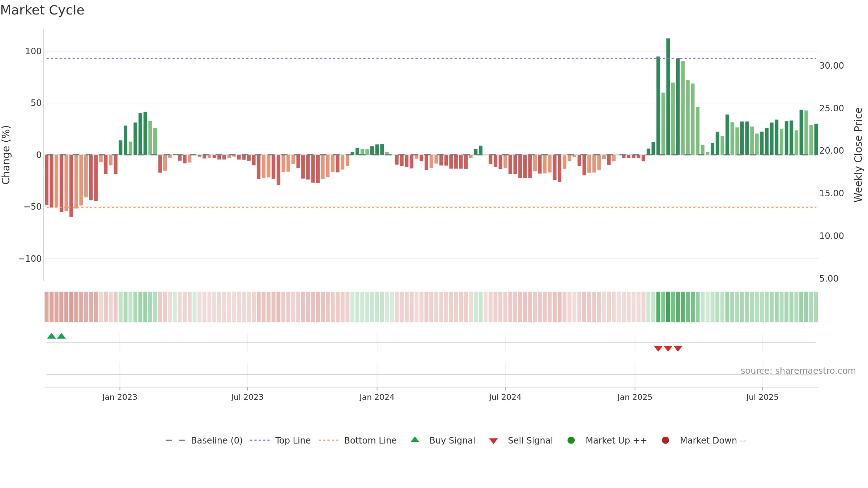
Task: Click the lowest red bar below -50
Action: click(71, 186)
